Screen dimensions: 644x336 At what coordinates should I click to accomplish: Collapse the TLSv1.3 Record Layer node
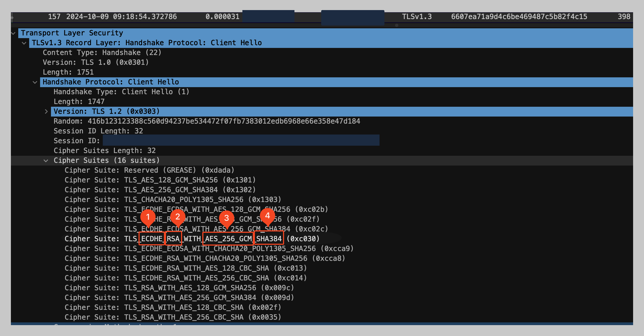pyautogui.click(x=24, y=43)
